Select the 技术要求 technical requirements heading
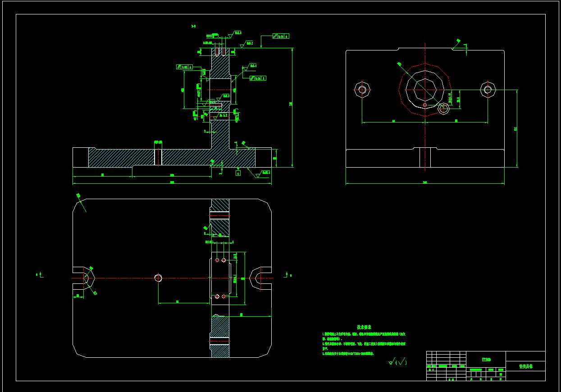 pyautogui.click(x=364, y=327)
